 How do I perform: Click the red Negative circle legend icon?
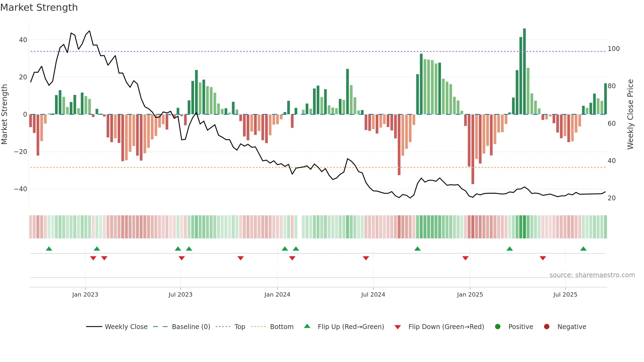point(547,327)
